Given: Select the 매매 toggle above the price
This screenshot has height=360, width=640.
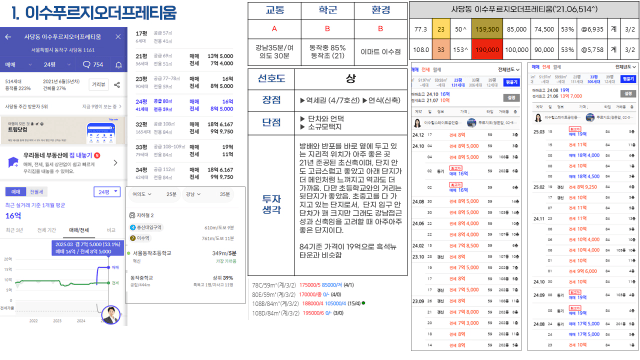Looking at the screenshot, I should [16, 192].
